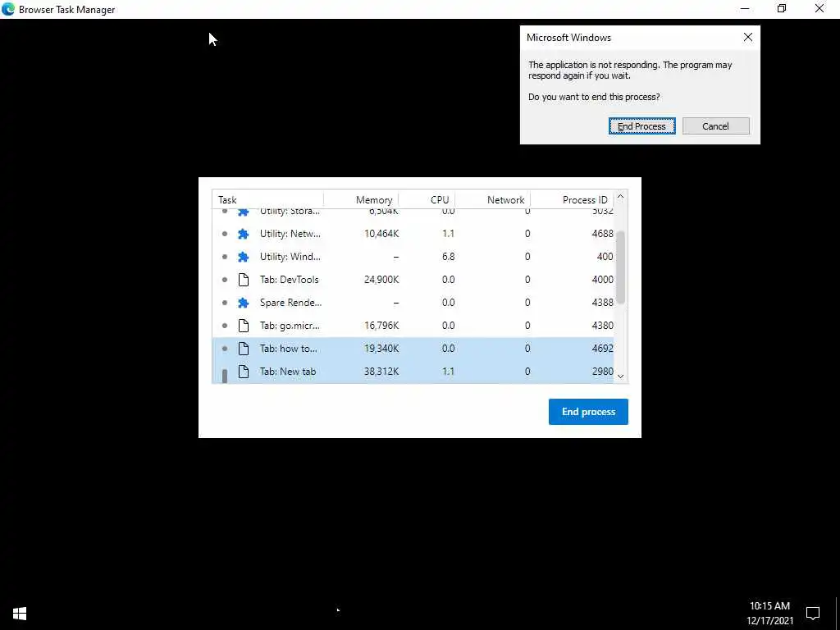
Task: Select the Utility: Wind... task name
Action: coord(290,257)
